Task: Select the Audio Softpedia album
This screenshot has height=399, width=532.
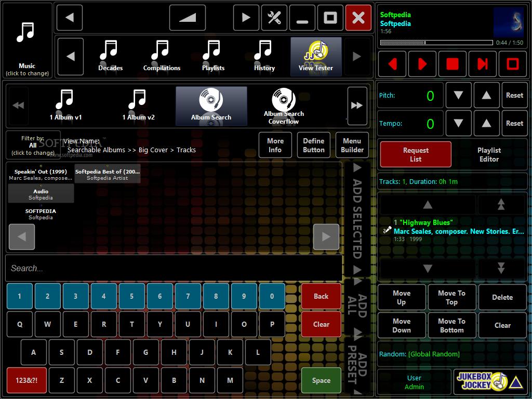Action: pyautogui.click(x=41, y=194)
